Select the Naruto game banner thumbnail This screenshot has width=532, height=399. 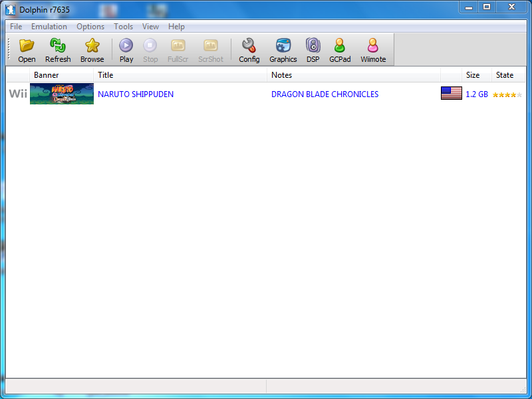pos(62,94)
